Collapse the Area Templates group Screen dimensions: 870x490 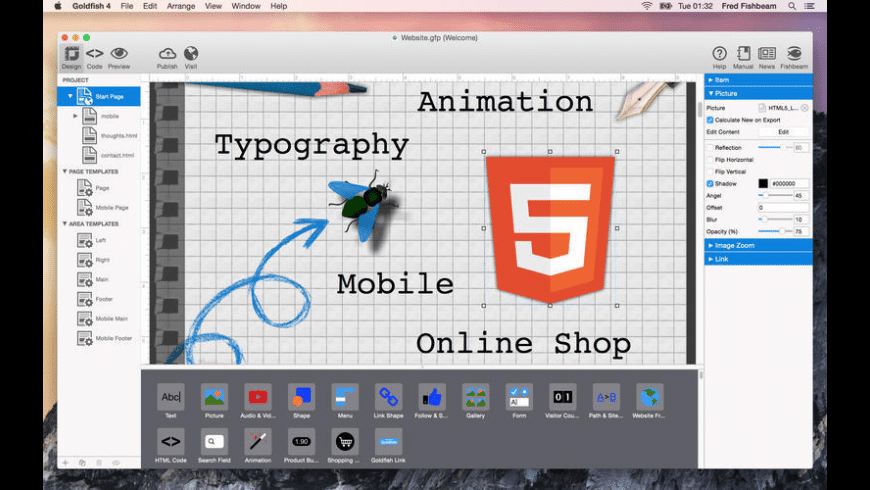(65, 224)
